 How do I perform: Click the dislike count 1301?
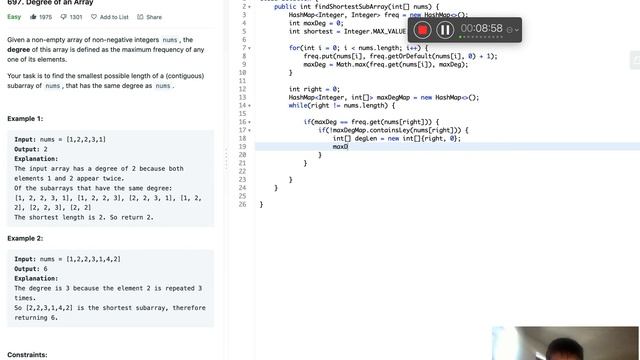click(76, 17)
